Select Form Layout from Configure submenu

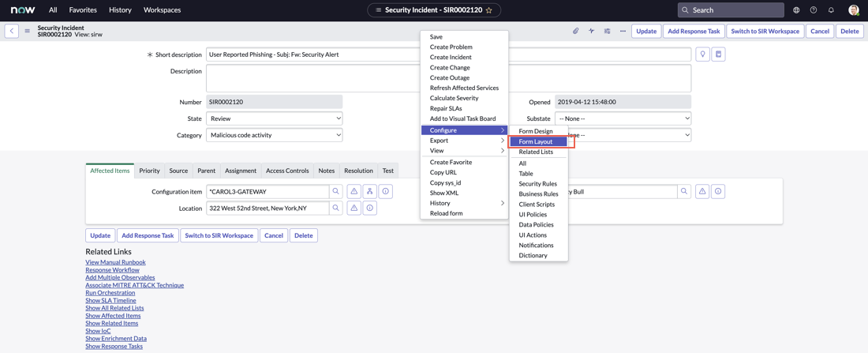click(x=539, y=141)
